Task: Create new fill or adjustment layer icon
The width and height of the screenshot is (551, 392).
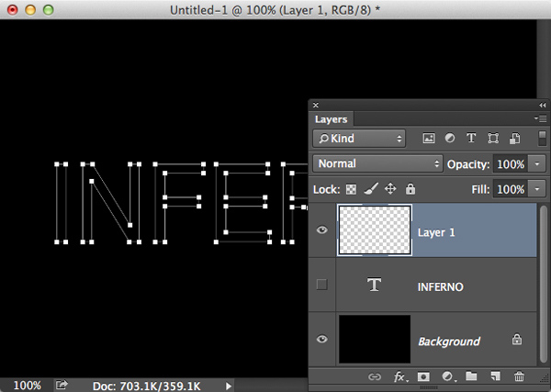Action: pyautogui.click(x=448, y=377)
